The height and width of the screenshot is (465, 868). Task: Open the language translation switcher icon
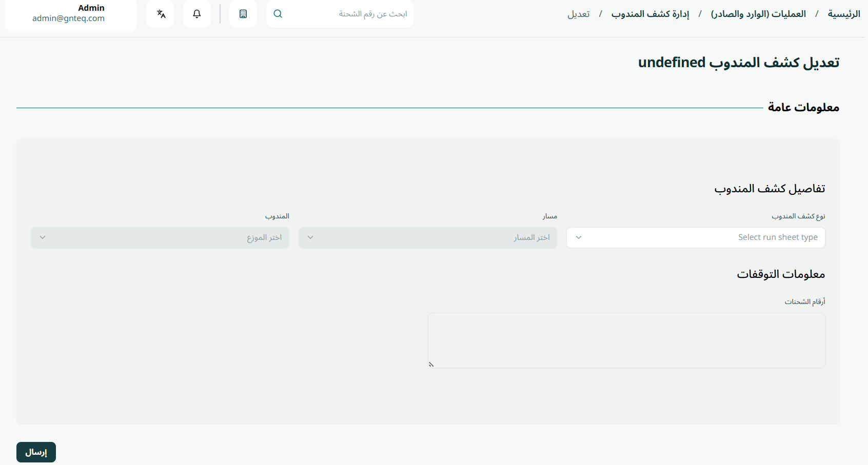pos(161,14)
